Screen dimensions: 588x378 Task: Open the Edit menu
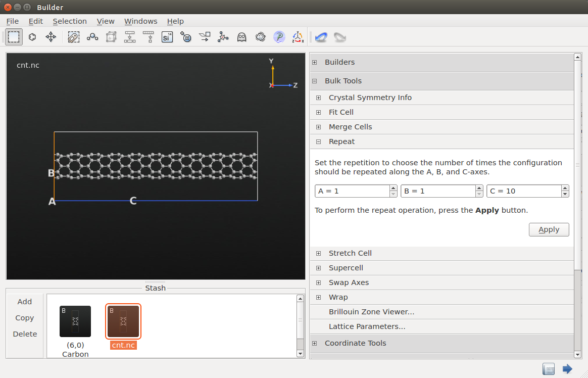click(x=36, y=21)
